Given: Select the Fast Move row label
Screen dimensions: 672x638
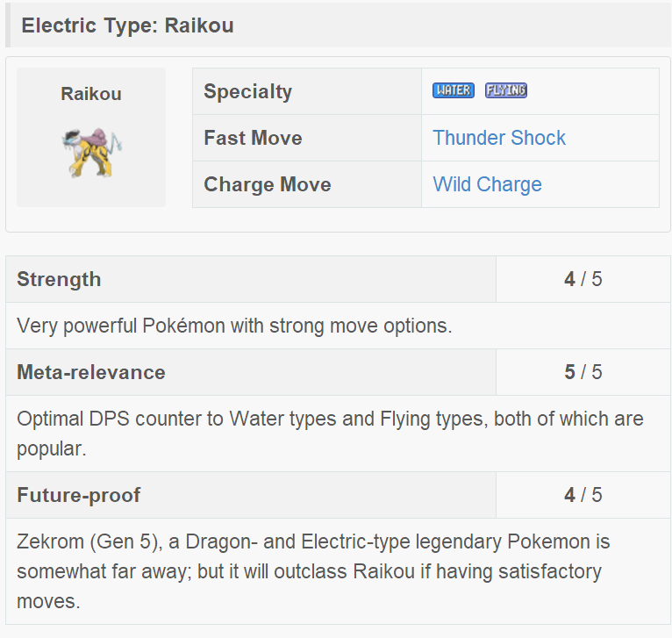Looking at the screenshot, I should pos(253,138).
